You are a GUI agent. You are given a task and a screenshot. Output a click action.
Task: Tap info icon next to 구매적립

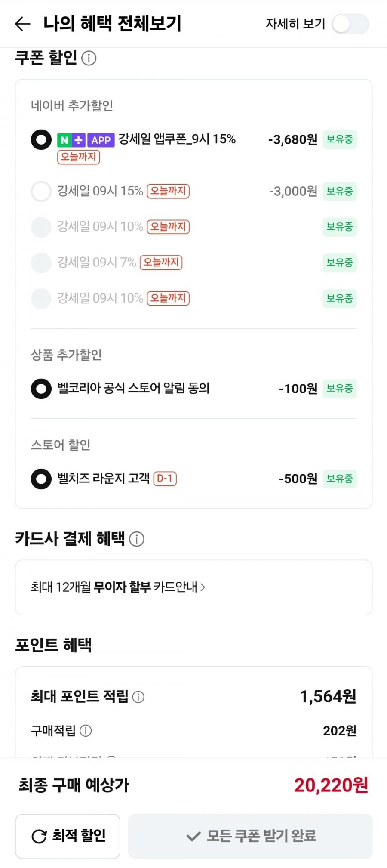86,731
